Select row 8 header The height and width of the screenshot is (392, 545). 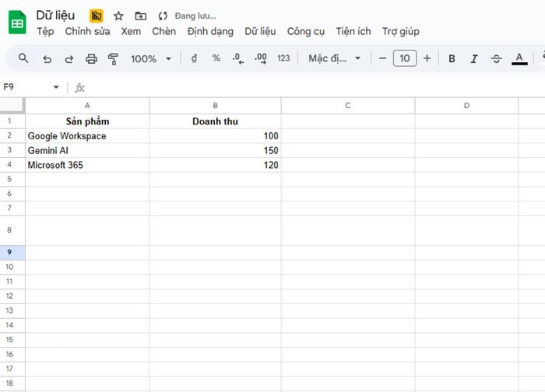pos(9,230)
